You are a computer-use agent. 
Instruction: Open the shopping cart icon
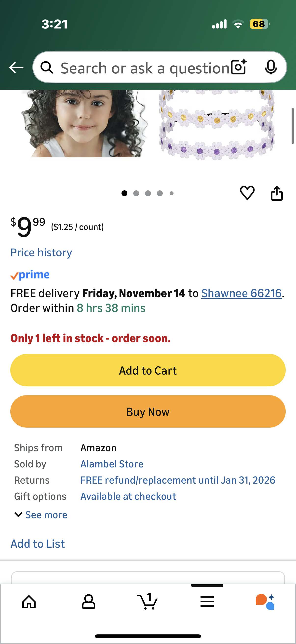click(x=148, y=601)
